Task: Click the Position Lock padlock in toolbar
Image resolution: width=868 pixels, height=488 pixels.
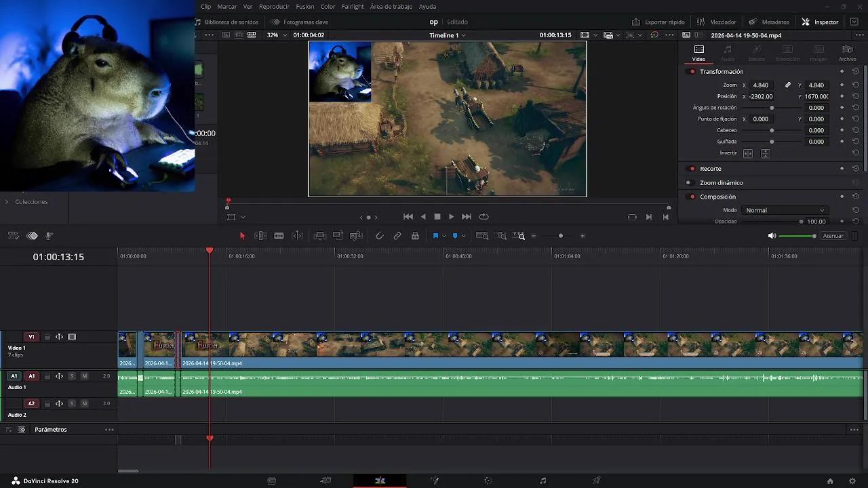Action: pos(415,236)
